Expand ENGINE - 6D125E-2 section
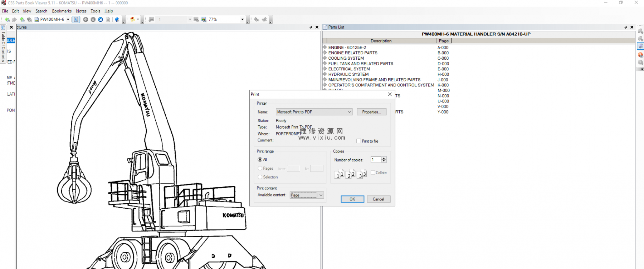This screenshot has height=269, width=644. (x=325, y=47)
